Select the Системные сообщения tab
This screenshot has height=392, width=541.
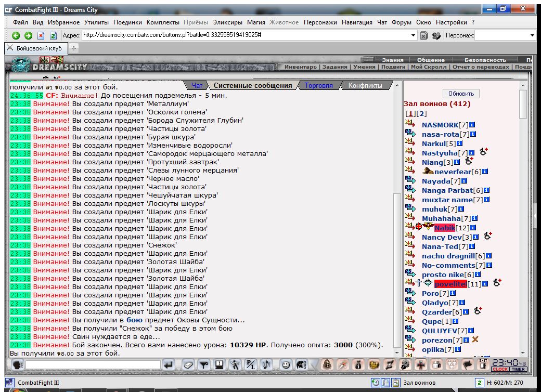point(253,85)
